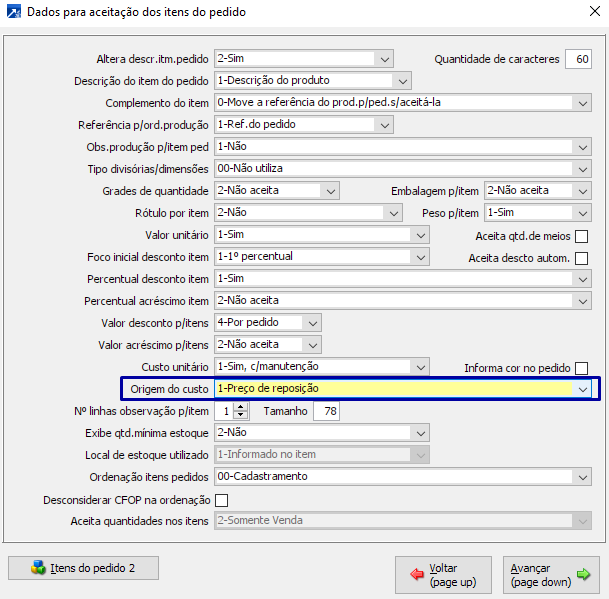
Task: Enable Aceita qtd.de meios checkbox
Action: click(581, 236)
